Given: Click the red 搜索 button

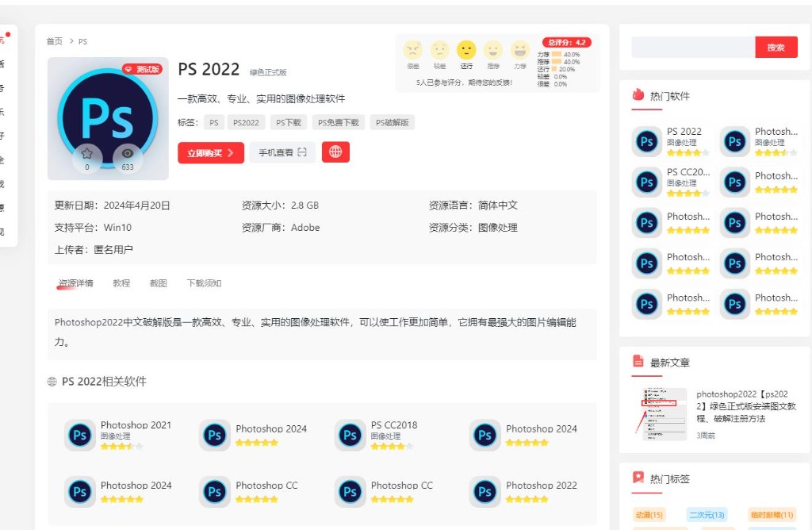Looking at the screenshot, I should (776, 47).
